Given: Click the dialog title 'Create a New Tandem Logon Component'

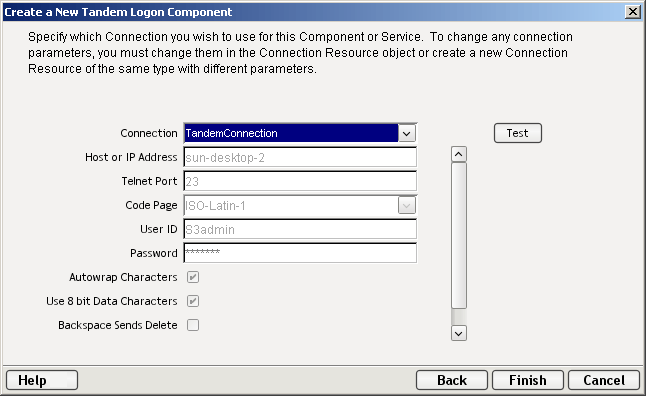Looking at the screenshot, I should (118, 12).
